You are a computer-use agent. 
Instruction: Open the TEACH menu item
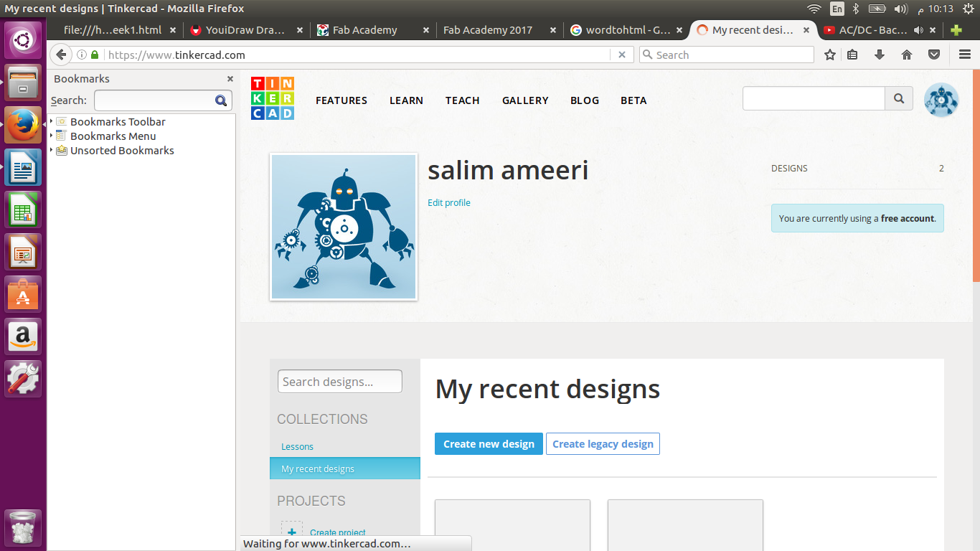[x=462, y=100]
